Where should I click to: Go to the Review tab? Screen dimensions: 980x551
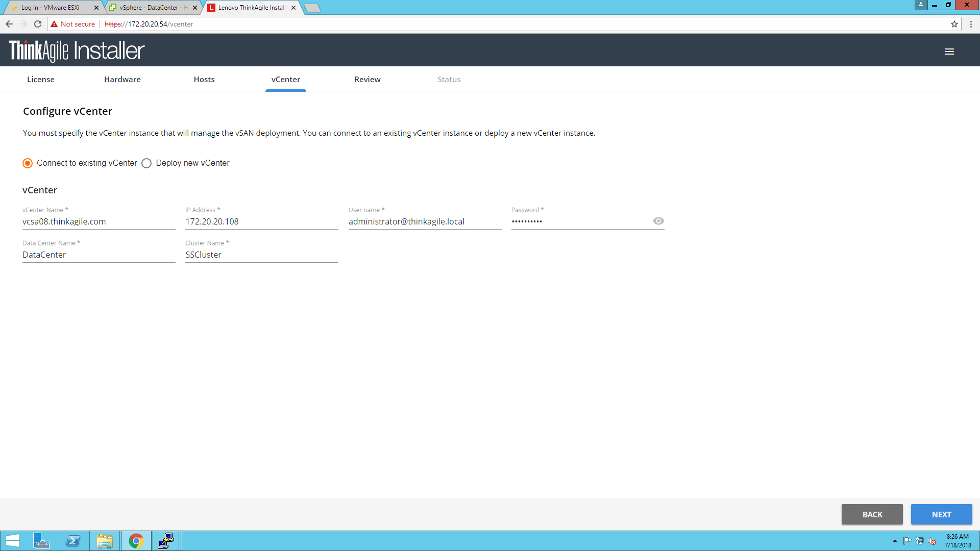tap(367, 80)
